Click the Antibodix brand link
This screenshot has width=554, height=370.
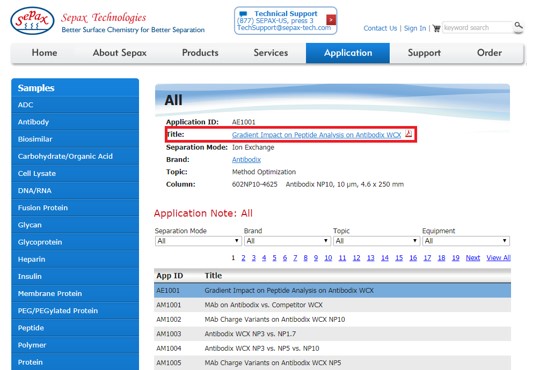tap(246, 159)
